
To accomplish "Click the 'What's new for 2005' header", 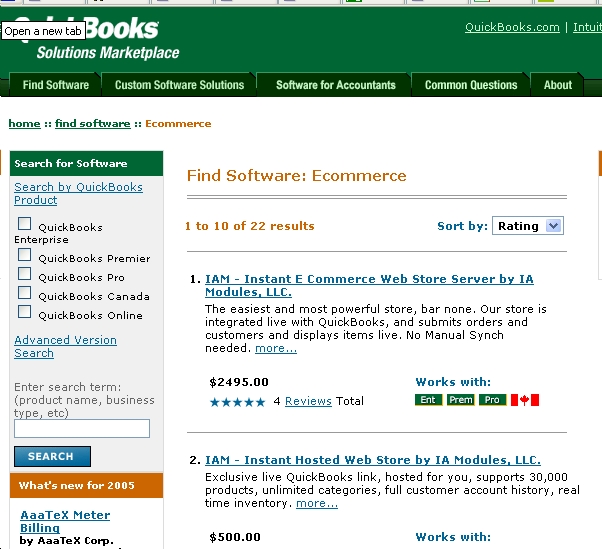I will pos(86,485).
